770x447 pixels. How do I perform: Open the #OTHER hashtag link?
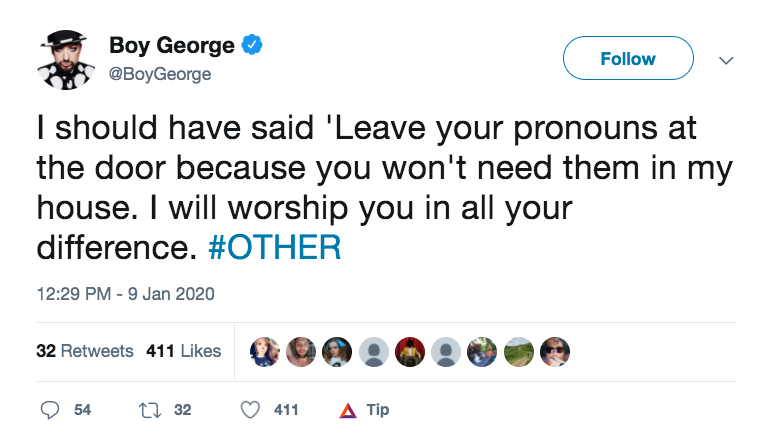[x=275, y=247]
